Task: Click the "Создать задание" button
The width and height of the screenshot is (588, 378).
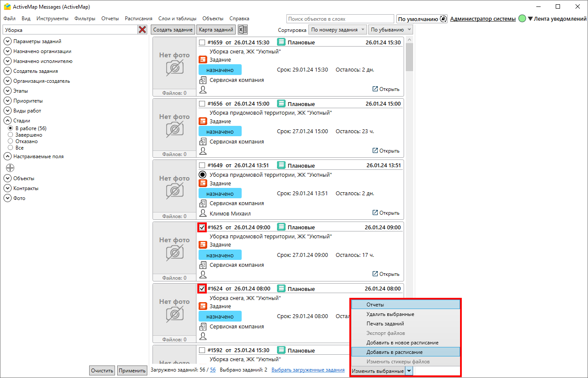Action: click(x=172, y=30)
